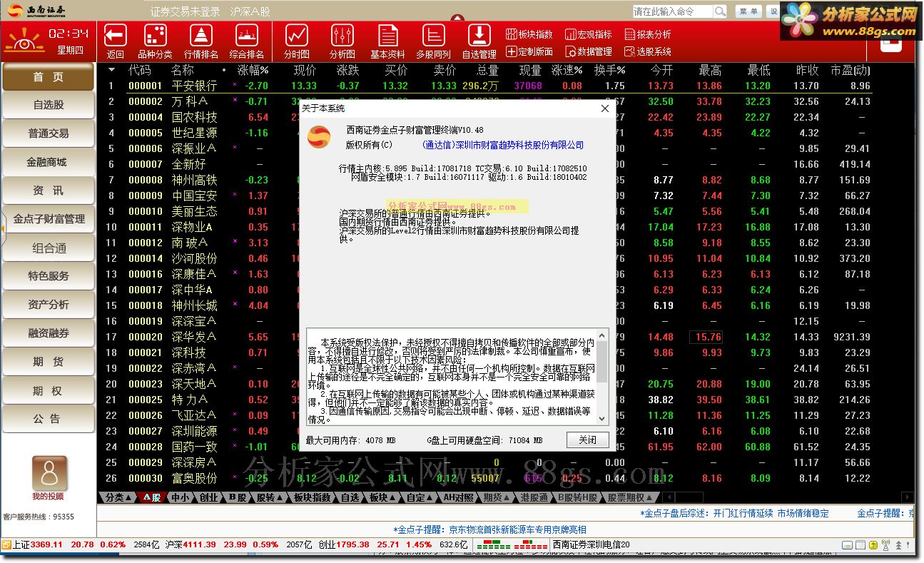The width and height of the screenshot is (924, 563).
Task: Click the Southwest Securities logo in dialog
Action: (319, 136)
